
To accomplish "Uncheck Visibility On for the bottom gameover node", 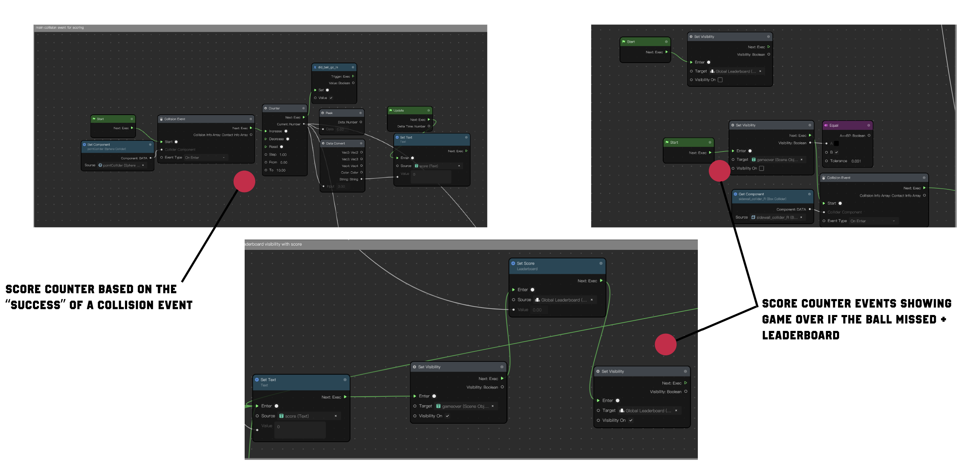I will pos(448,416).
